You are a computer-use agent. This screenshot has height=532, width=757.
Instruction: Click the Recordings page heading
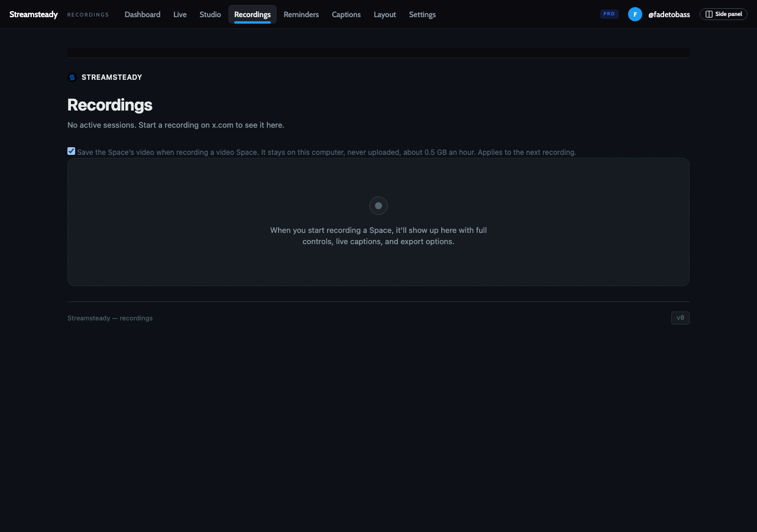pos(110,105)
